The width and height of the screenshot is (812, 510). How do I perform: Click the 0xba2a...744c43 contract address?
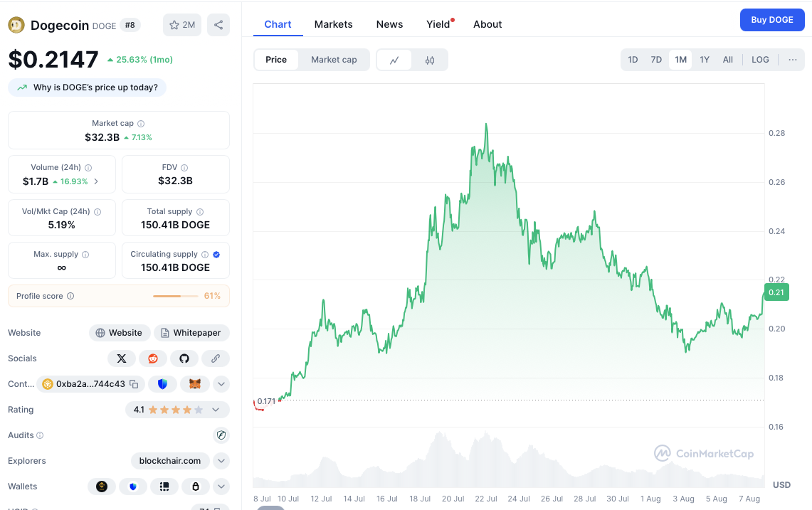point(90,383)
